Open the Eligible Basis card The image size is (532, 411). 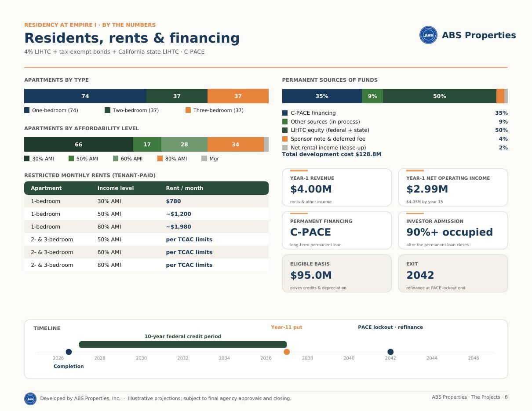coord(337,273)
